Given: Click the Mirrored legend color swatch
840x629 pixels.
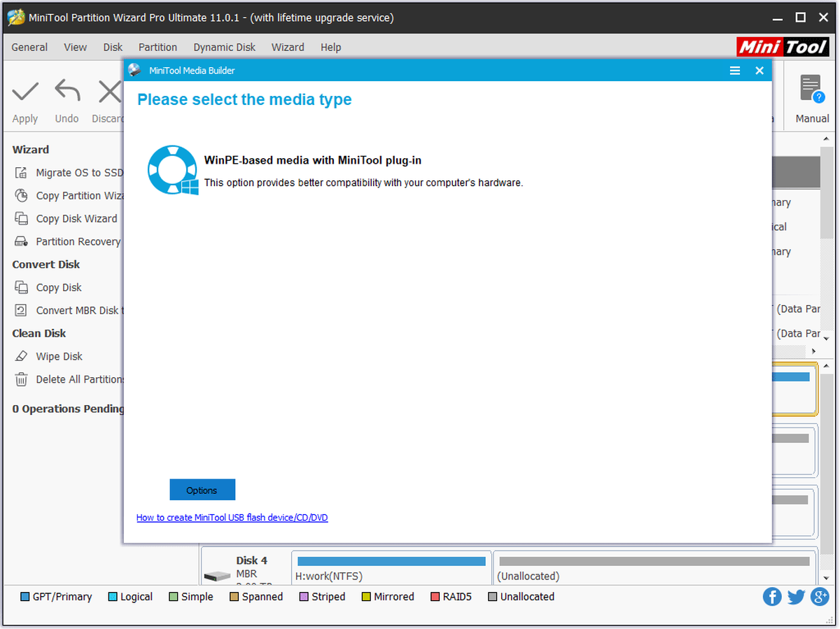Looking at the screenshot, I should tap(366, 597).
